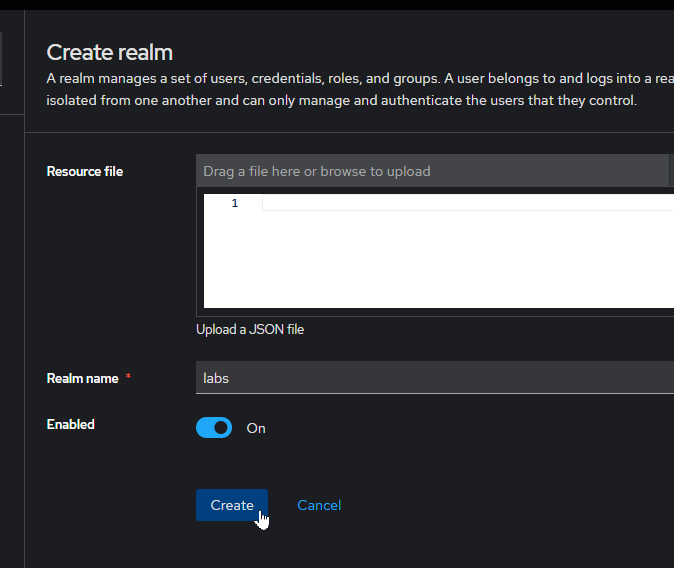Image resolution: width=674 pixels, height=568 pixels.
Task: Click the partly visible button beside upload field
Action: pyautogui.click(x=671, y=171)
